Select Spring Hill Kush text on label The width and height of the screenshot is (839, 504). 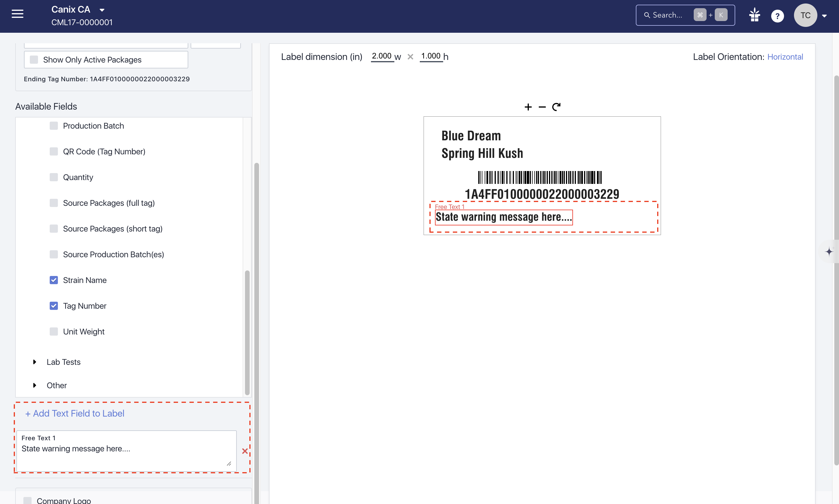click(x=482, y=153)
